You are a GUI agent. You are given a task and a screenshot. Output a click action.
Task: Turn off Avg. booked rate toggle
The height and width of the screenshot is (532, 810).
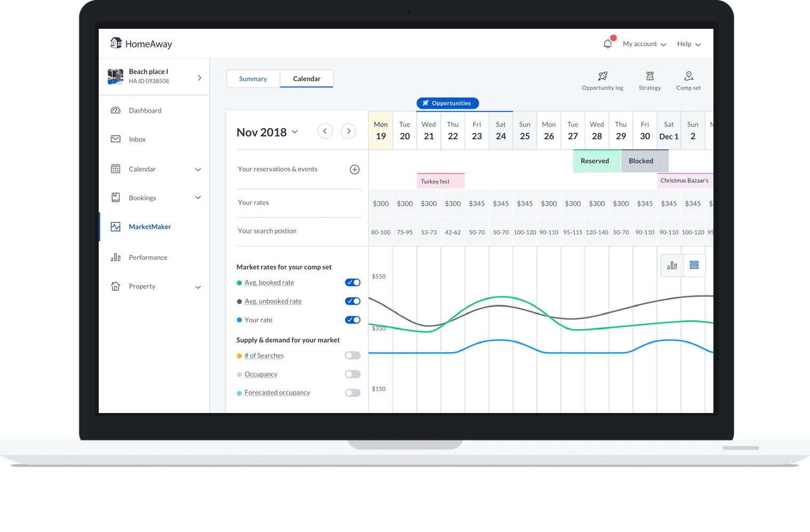point(353,282)
